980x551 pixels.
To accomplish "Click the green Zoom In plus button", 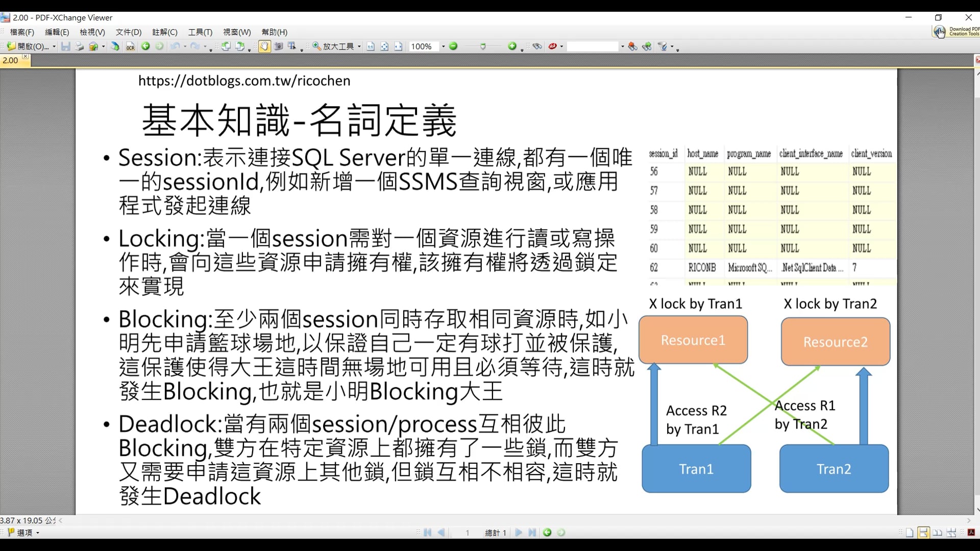I will click(x=512, y=46).
